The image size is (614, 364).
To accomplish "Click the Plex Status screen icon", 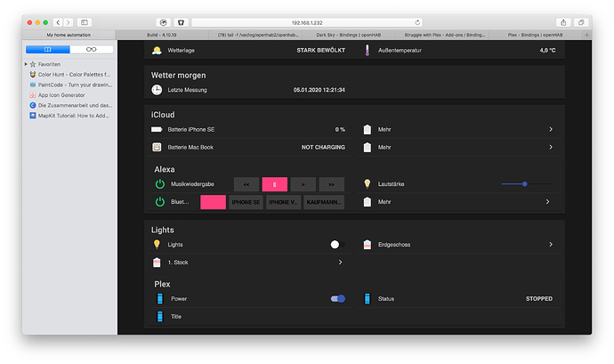I will pyautogui.click(x=367, y=298).
